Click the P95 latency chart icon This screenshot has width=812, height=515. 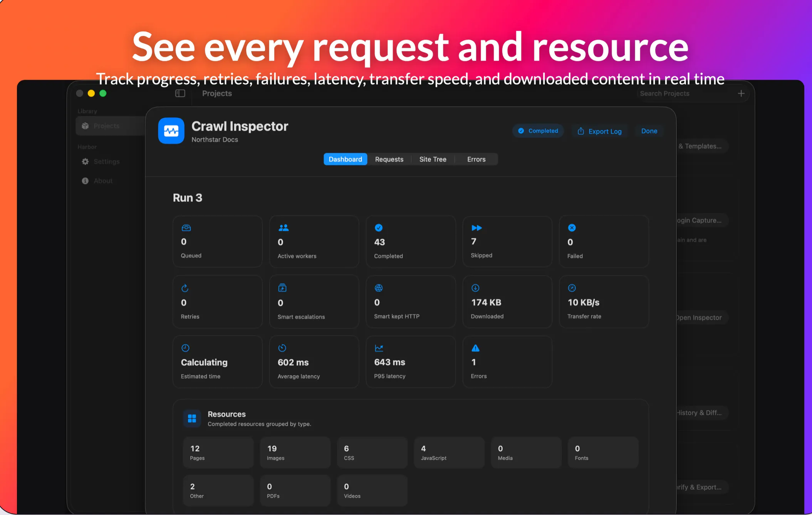[379, 348]
